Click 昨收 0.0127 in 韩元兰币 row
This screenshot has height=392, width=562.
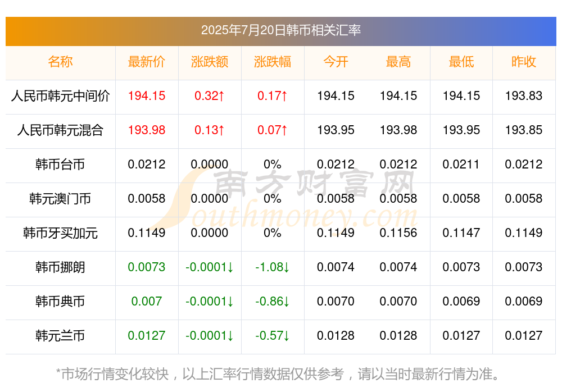(x=524, y=336)
